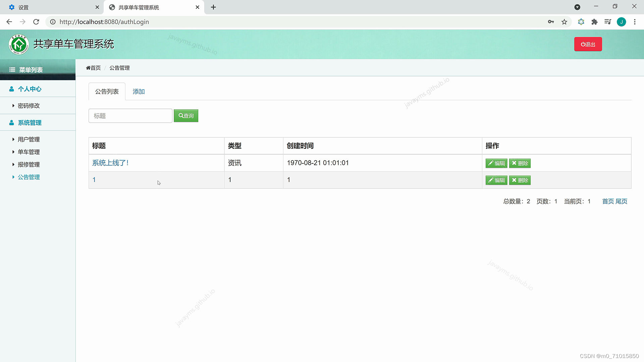This screenshot has height=362, width=644.
Task: Click the 删除 delete button for 系统上线了
Action: [520, 163]
